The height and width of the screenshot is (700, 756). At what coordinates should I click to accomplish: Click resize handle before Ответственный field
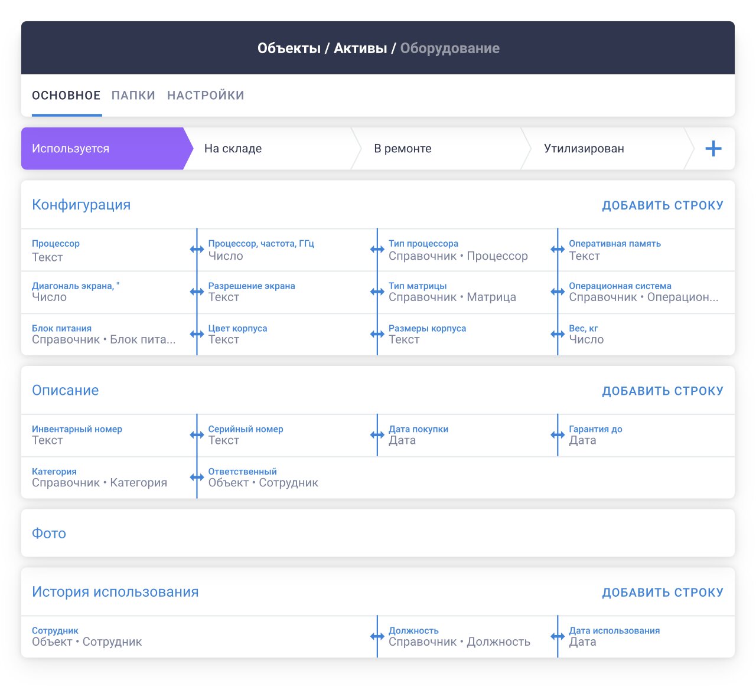pos(197,477)
